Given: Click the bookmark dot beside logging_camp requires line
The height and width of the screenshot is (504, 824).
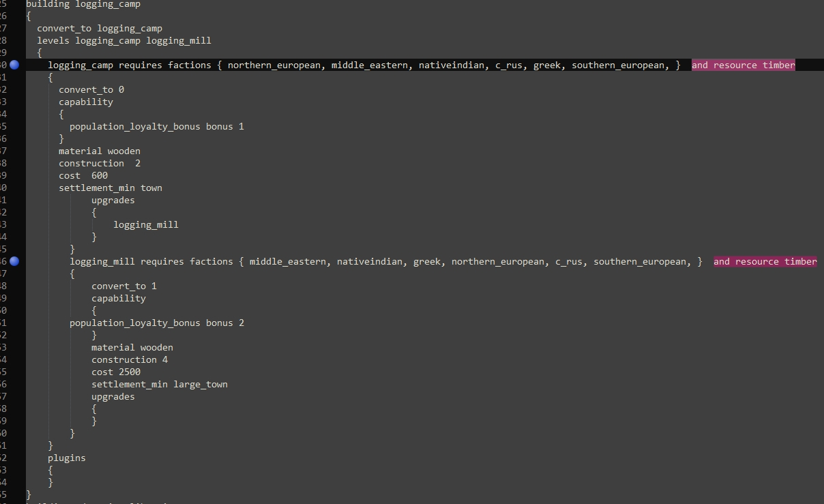Looking at the screenshot, I should point(14,65).
